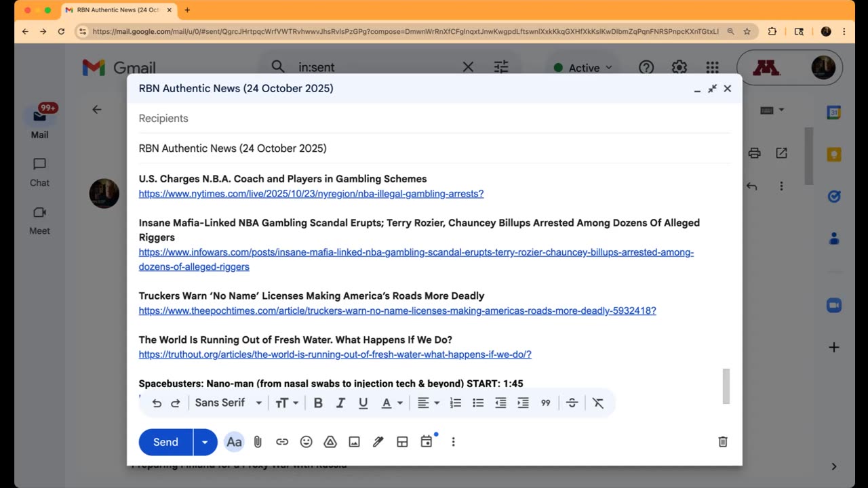The width and height of the screenshot is (868, 488).
Task: Open more actions on the email behind
Action: click(781, 186)
